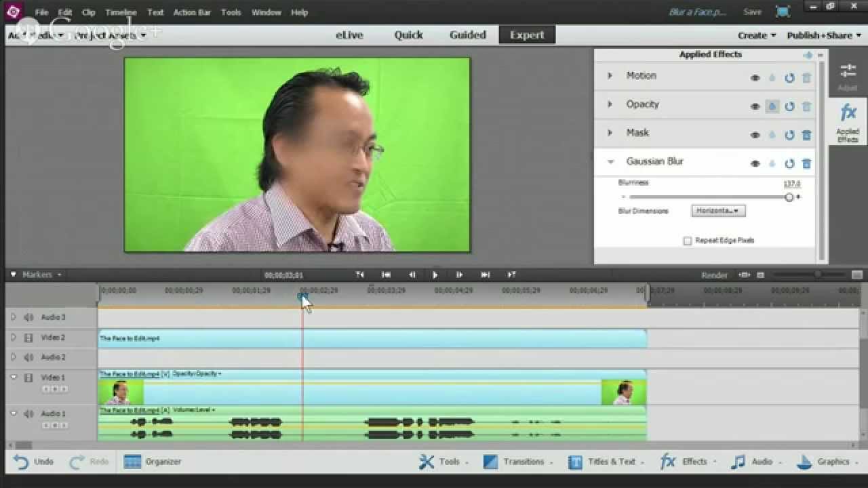Mute the Audio 3 track

[29, 317]
